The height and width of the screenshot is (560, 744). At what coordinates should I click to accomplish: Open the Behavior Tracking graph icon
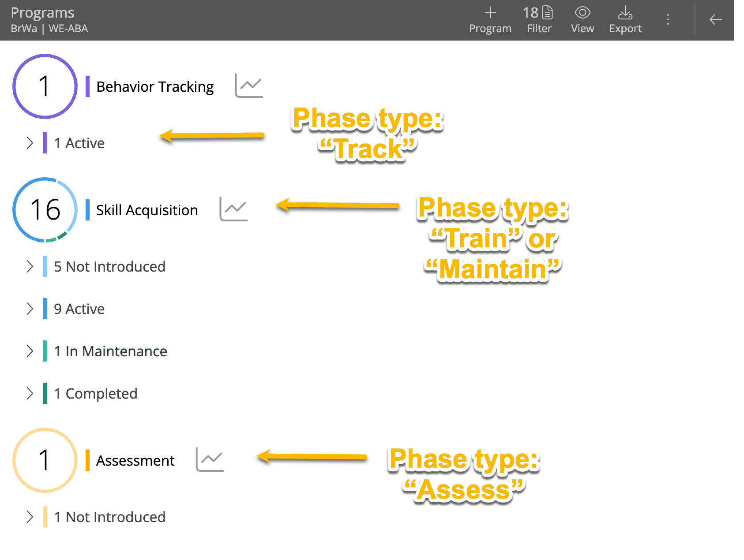(x=248, y=86)
